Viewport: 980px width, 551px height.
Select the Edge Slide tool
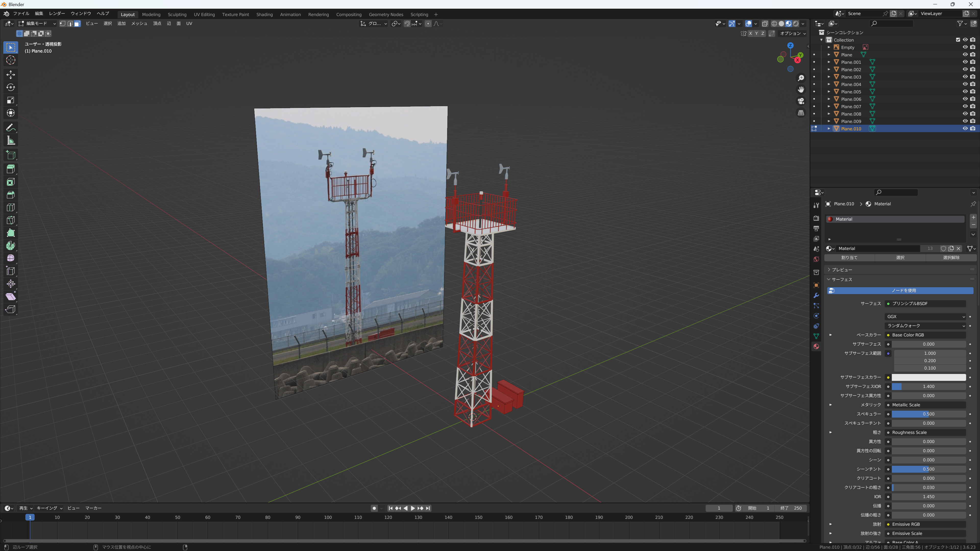click(x=11, y=271)
